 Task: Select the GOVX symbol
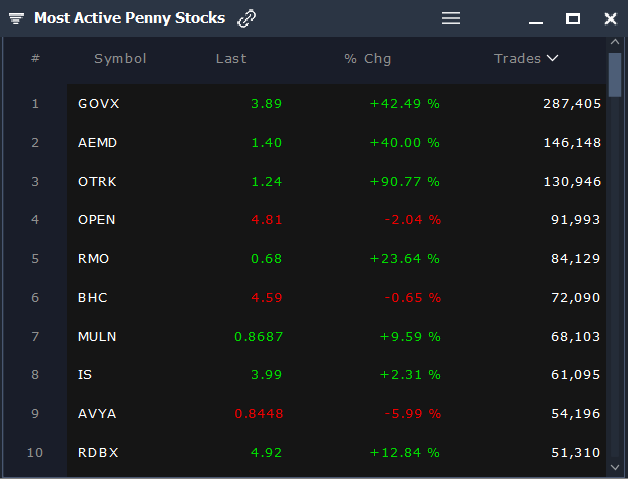coord(98,103)
